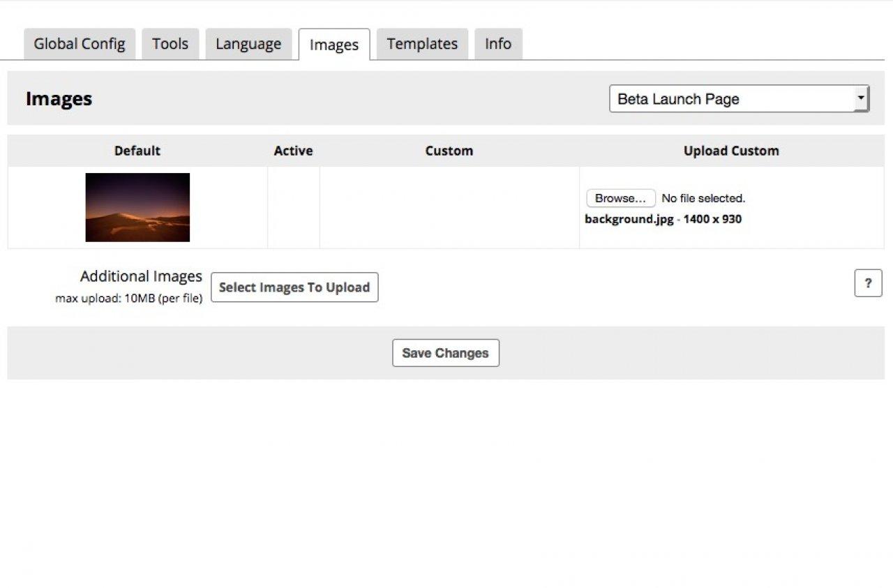Click Select Images To Upload button
893x588 pixels.
[294, 287]
